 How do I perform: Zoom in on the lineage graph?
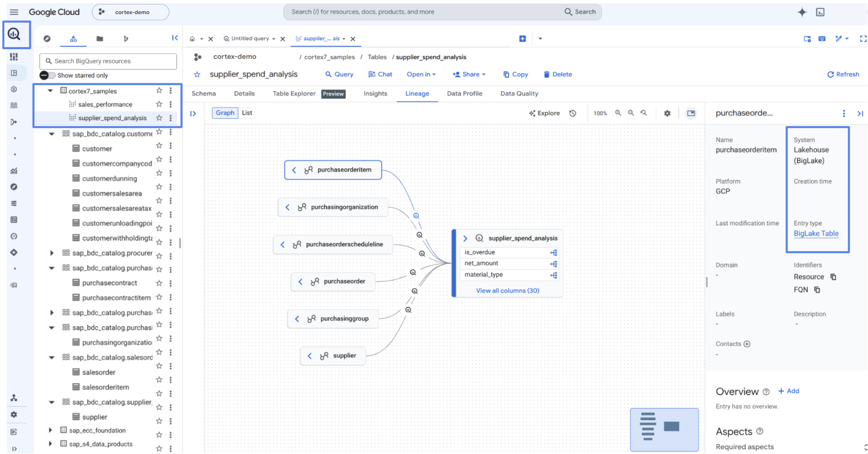pos(618,113)
